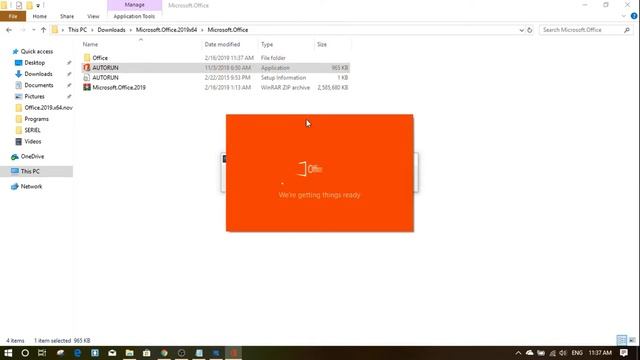The height and width of the screenshot is (360, 640).
Task: Refresh the current folder view
Action: (x=530, y=30)
